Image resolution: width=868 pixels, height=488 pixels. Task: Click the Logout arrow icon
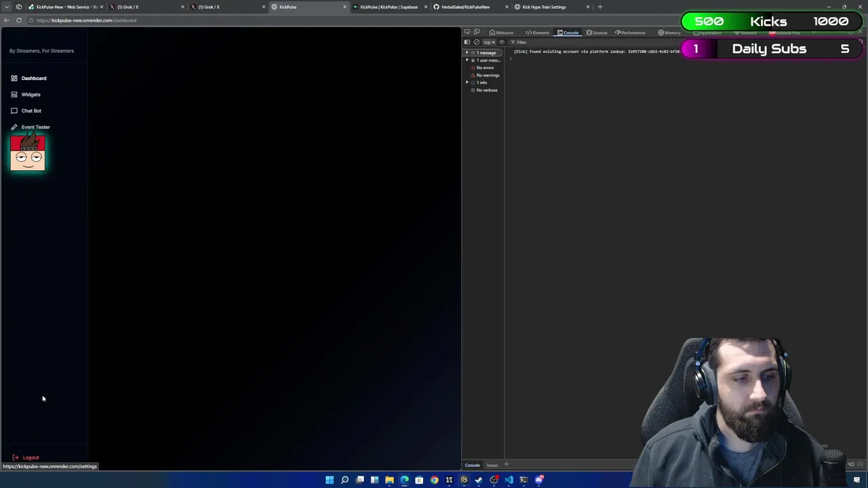15,457
